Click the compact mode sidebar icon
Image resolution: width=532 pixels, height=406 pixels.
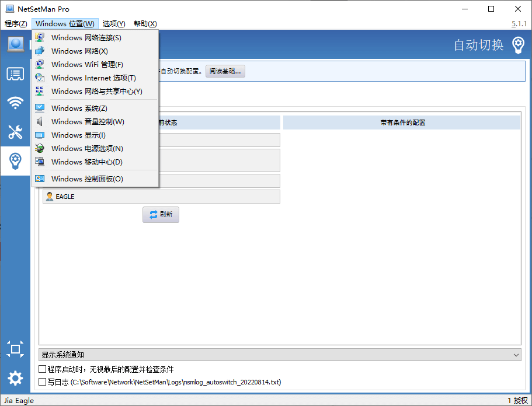[x=15, y=349]
